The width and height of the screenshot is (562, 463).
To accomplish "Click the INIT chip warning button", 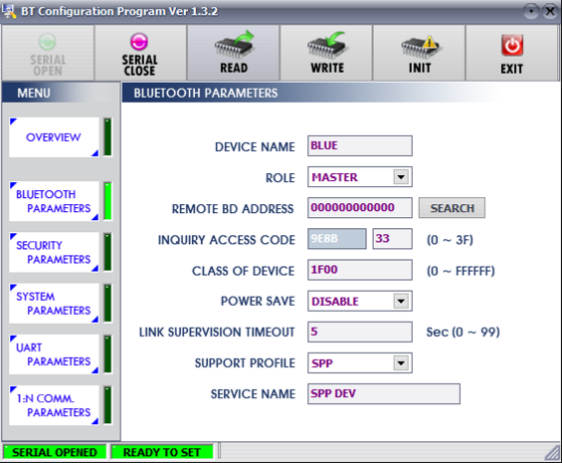I will tap(419, 53).
